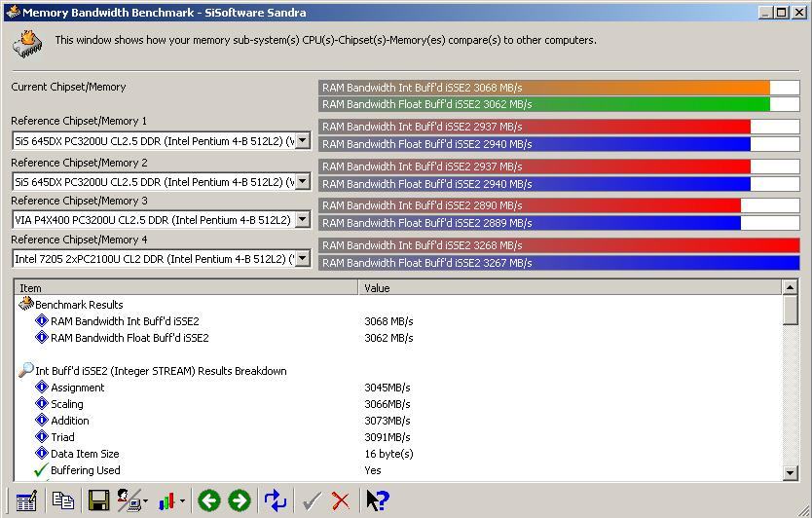Click the Reference Chipset/Memory 3 label
This screenshot has width=812, height=518.
click(79, 201)
